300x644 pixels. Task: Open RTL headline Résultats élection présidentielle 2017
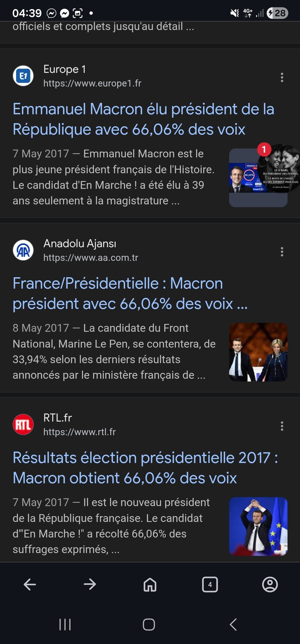[145, 468]
